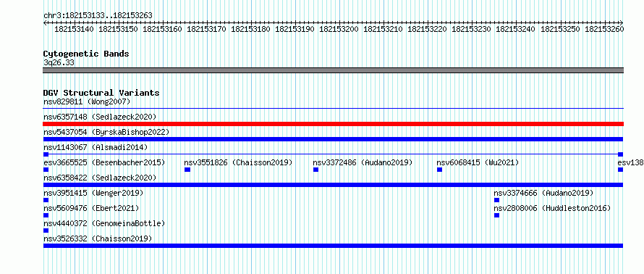Viewport: 644px width, 274px height.
Task: Click the esv3665525 (Besenbacher2015) label
Action: [x=104, y=162]
